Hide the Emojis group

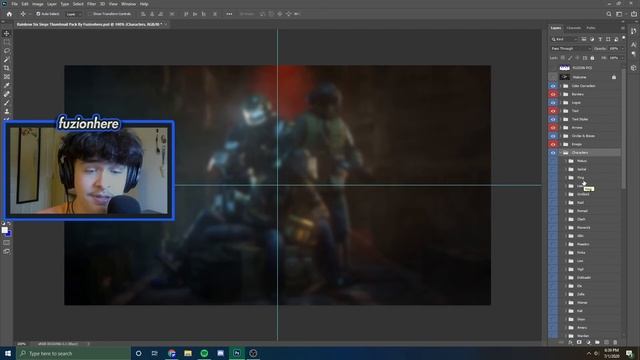pos(553,144)
